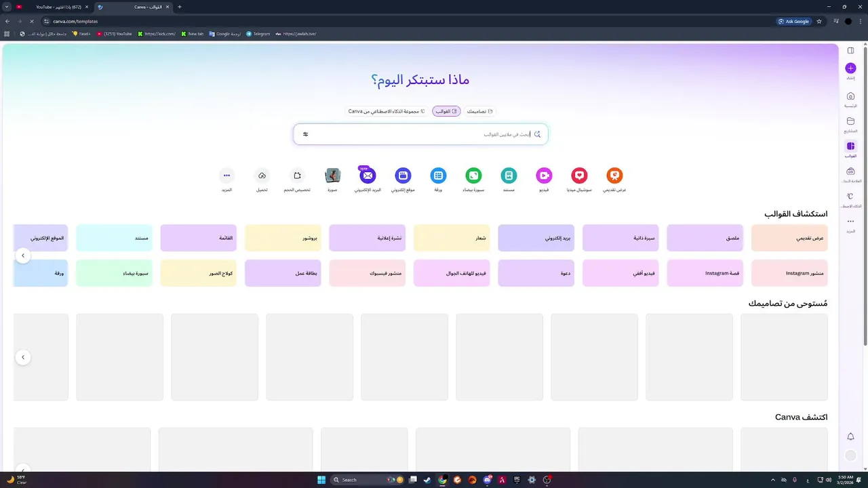
Task: Open the Poster (ملصق) category card
Action: coord(705,238)
